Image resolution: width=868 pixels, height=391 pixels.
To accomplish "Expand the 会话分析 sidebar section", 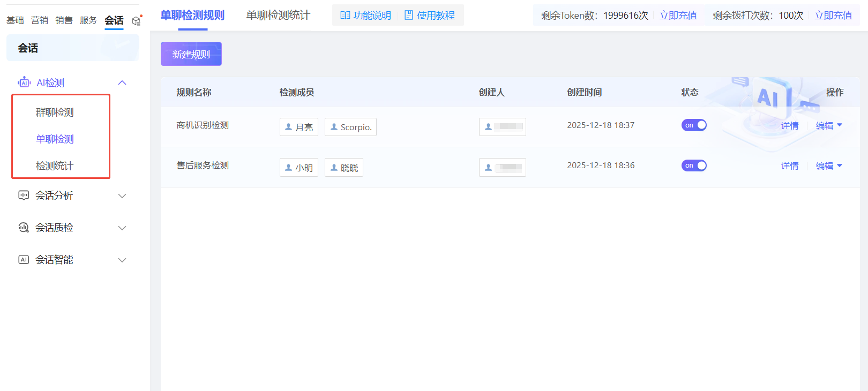I will pyautogui.click(x=122, y=195).
